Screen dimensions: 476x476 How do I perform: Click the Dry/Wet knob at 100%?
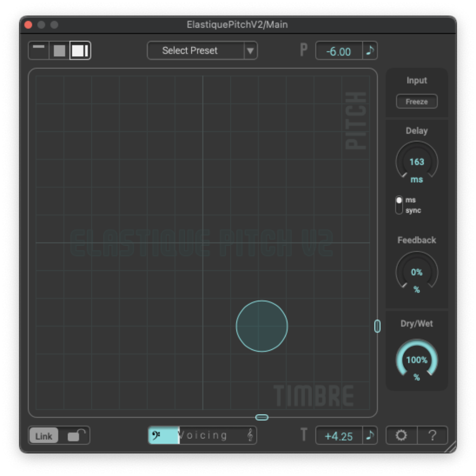coord(416,360)
